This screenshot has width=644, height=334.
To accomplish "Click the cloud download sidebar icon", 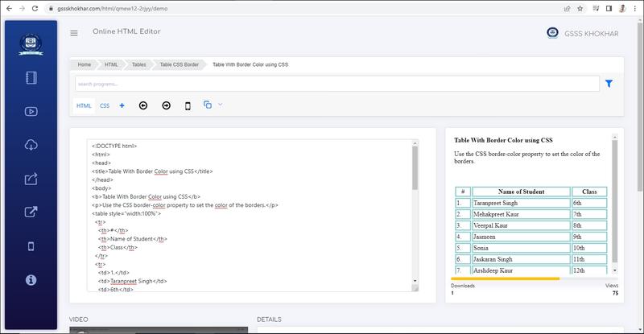I will tap(31, 145).
